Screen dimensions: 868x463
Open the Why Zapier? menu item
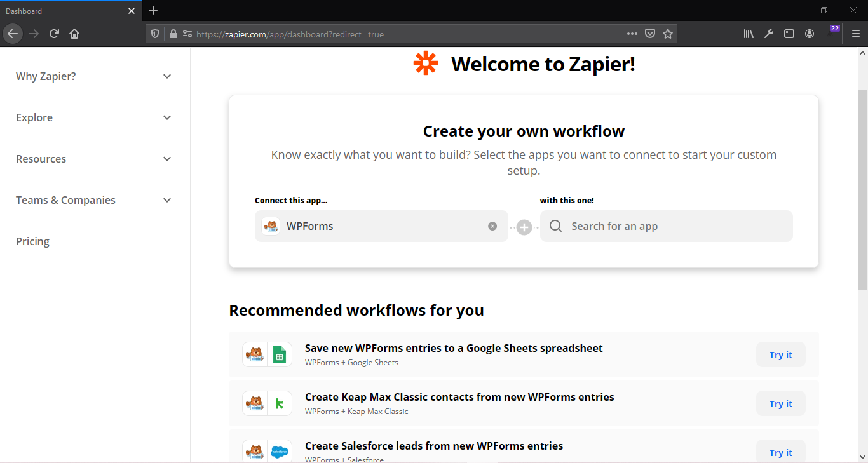pyautogui.click(x=46, y=76)
